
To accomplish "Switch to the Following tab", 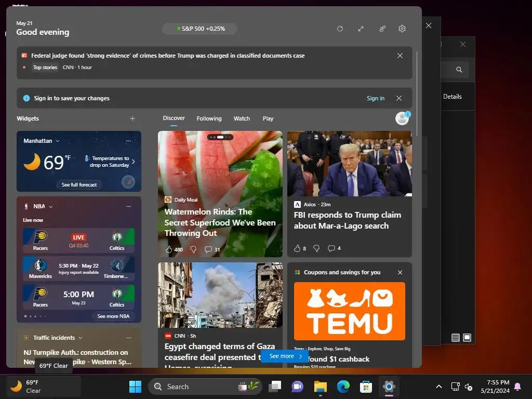I will [209, 118].
